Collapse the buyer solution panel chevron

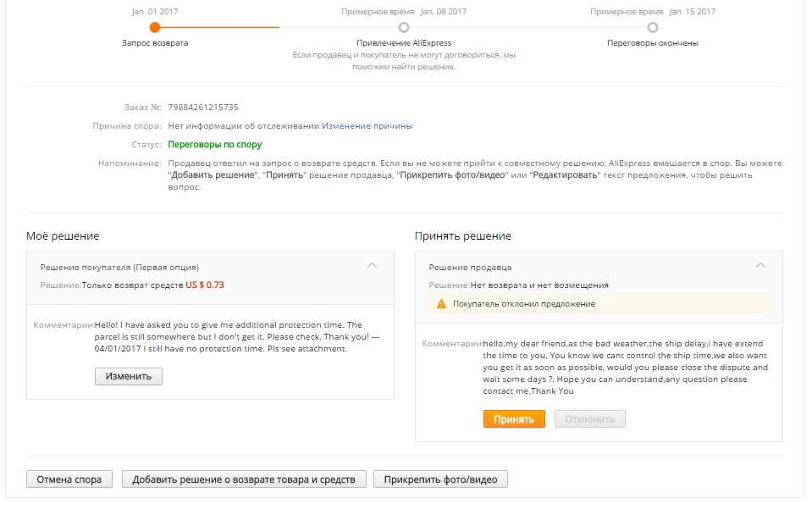tap(371, 266)
